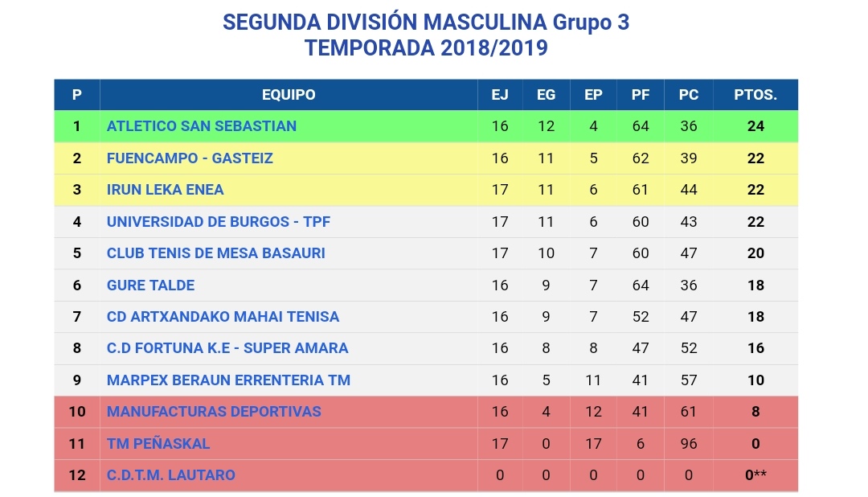Click the MARPEX BERAUN ERRENTERIA TM link
The width and height of the screenshot is (868, 497).
pyautogui.click(x=228, y=380)
